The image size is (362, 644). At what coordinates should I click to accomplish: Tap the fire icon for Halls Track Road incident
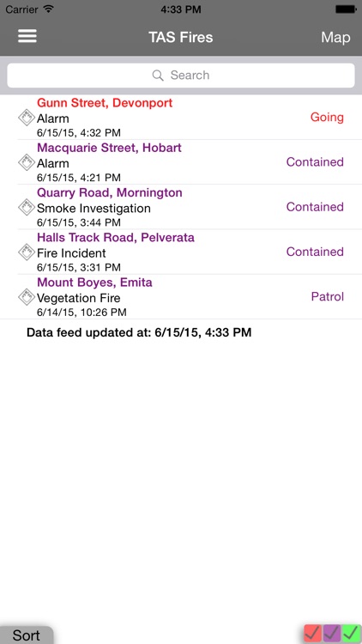point(27,252)
